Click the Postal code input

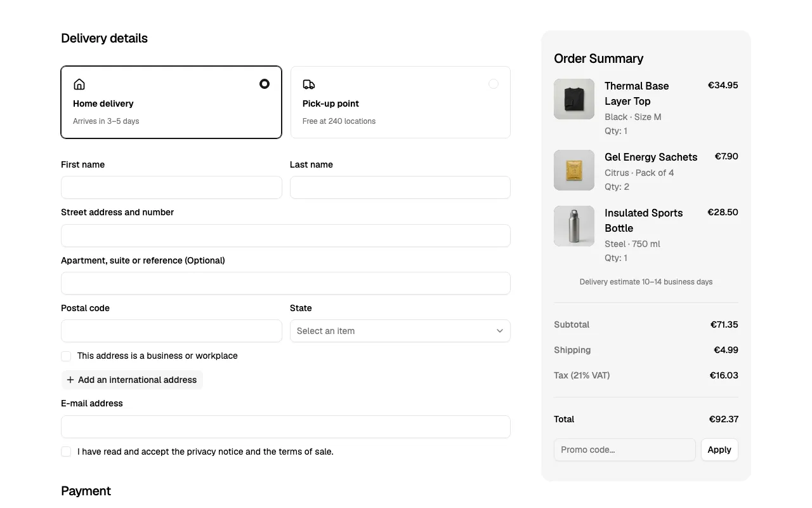pos(171,331)
